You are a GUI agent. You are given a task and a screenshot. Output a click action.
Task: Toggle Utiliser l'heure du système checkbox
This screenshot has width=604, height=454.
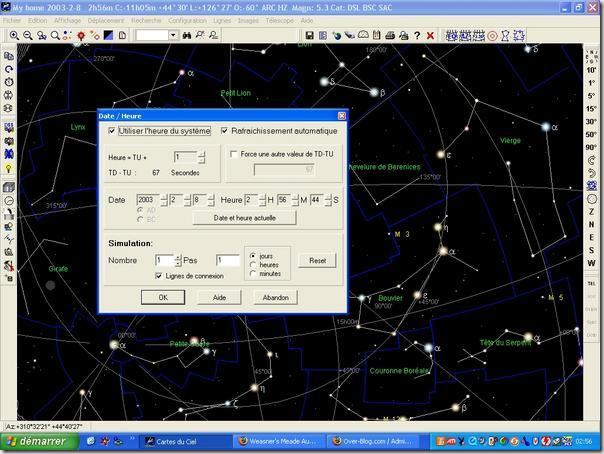tap(112, 131)
